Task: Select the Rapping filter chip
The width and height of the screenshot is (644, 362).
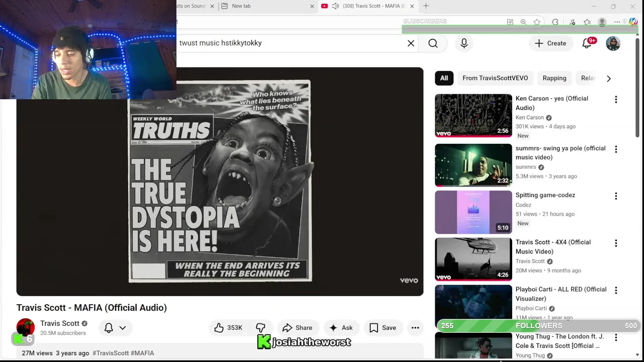Action: pyautogui.click(x=554, y=78)
